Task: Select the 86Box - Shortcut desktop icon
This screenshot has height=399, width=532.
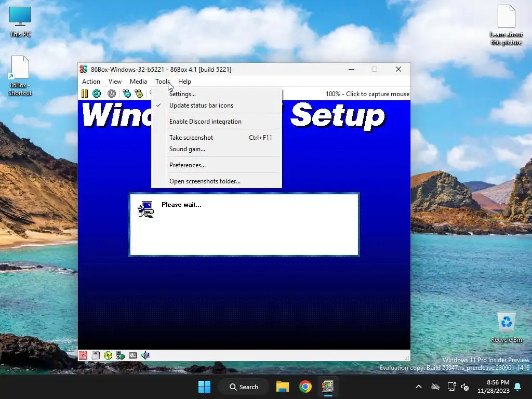Action: pyautogui.click(x=20, y=76)
